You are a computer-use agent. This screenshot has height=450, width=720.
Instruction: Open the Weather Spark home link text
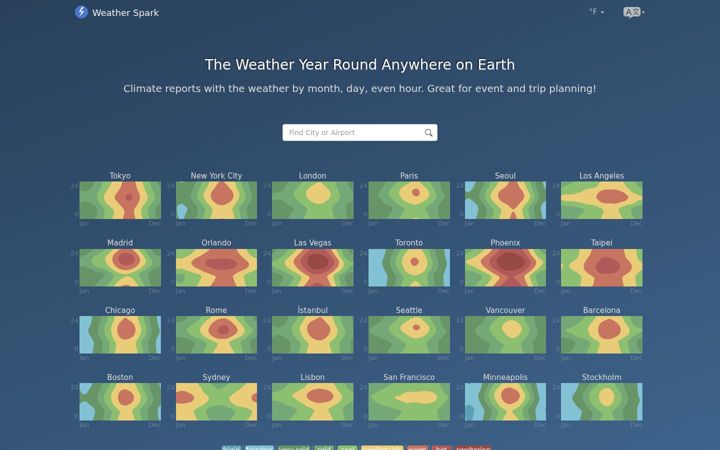[x=125, y=13]
